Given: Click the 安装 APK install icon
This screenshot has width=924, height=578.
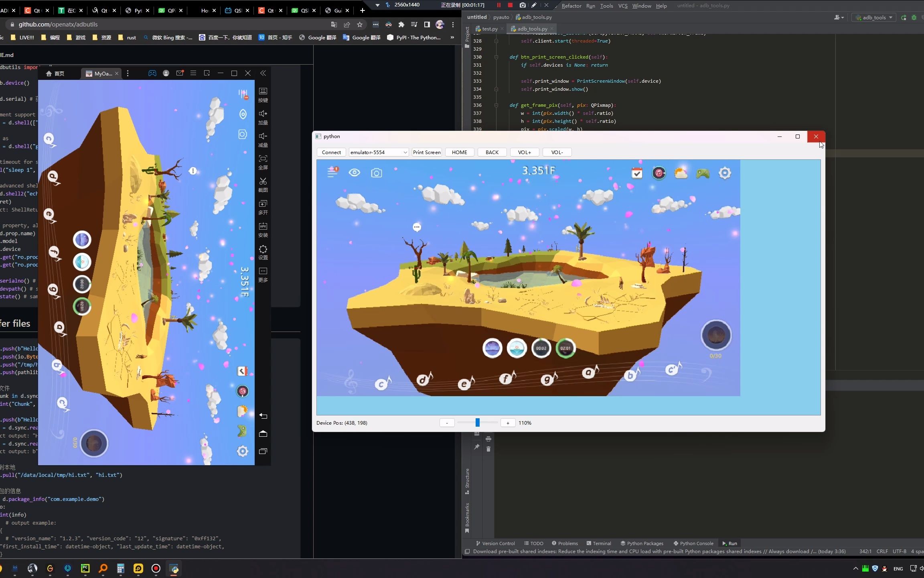Looking at the screenshot, I should tap(263, 230).
